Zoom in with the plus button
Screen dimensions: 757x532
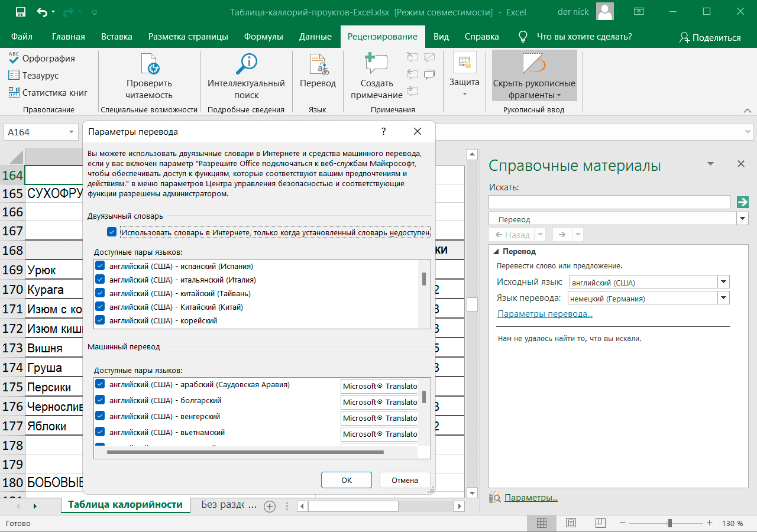point(709,523)
